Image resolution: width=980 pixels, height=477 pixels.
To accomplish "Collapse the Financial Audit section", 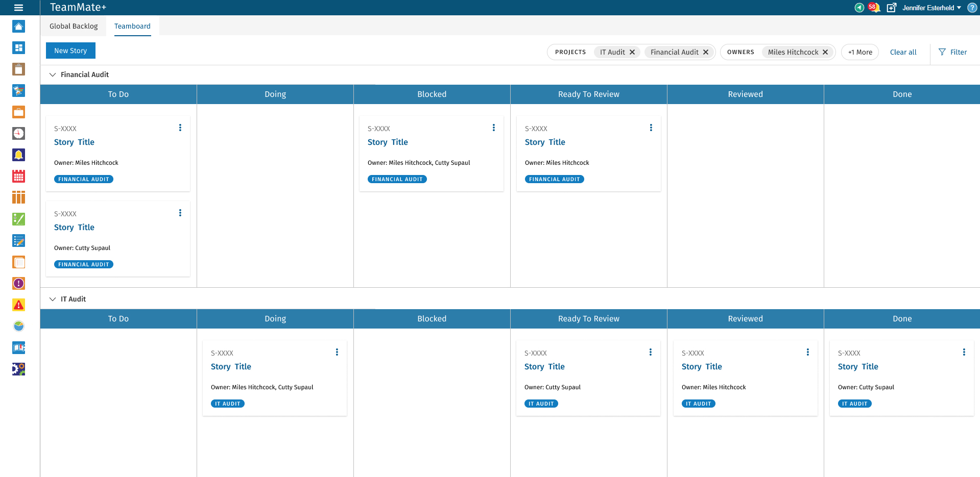I will pyautogui.click(x=53, y=74).
